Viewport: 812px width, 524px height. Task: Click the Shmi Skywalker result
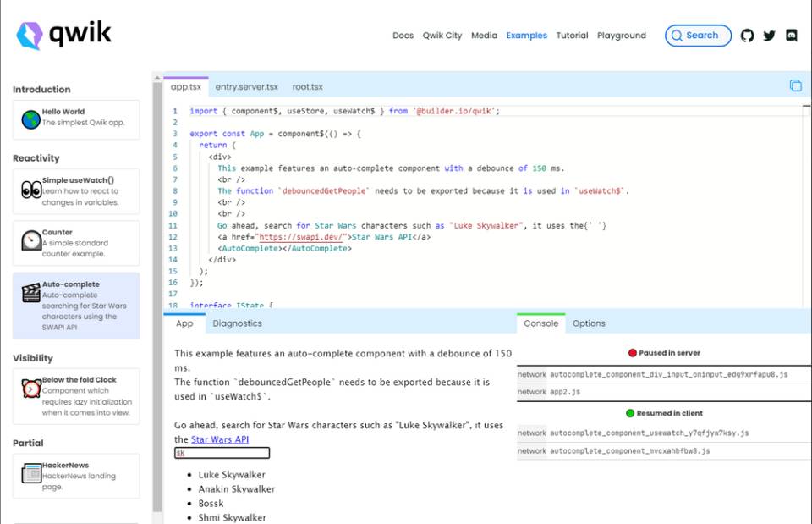coord(232,517)
